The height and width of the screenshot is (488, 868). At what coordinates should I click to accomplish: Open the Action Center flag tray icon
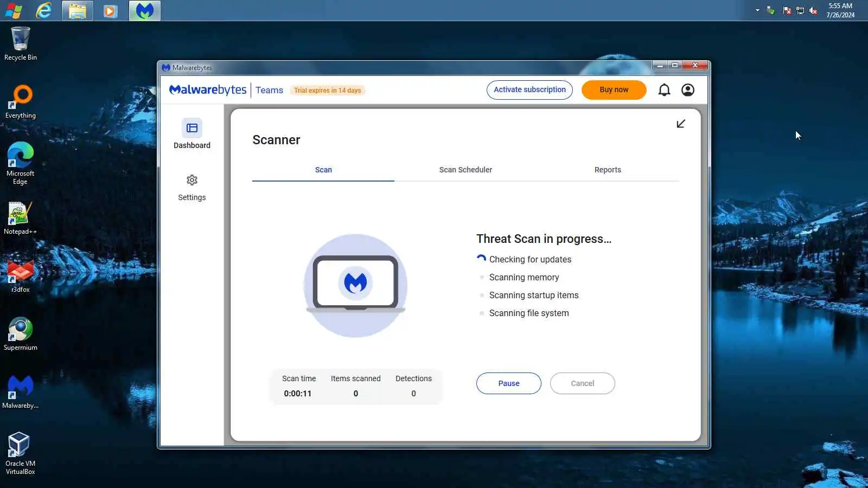[x=787, y=10]
